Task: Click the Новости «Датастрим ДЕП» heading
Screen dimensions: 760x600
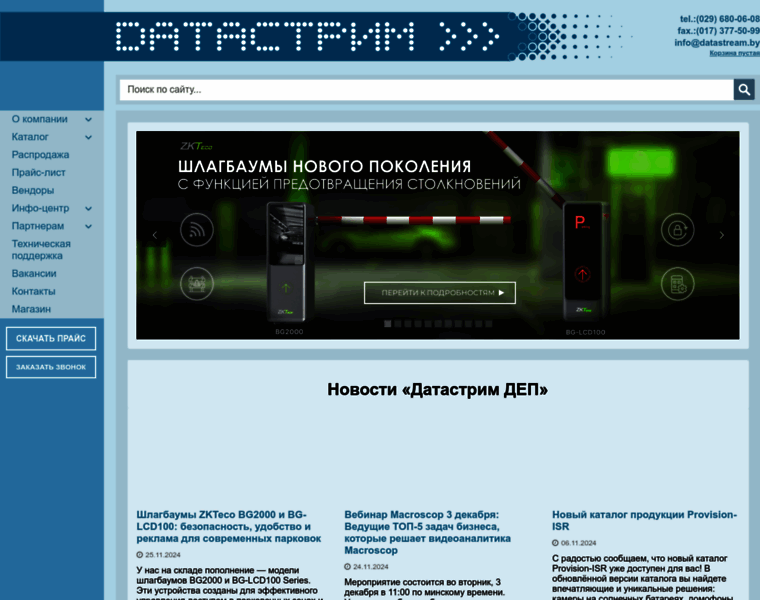Action: coord(438,390)
